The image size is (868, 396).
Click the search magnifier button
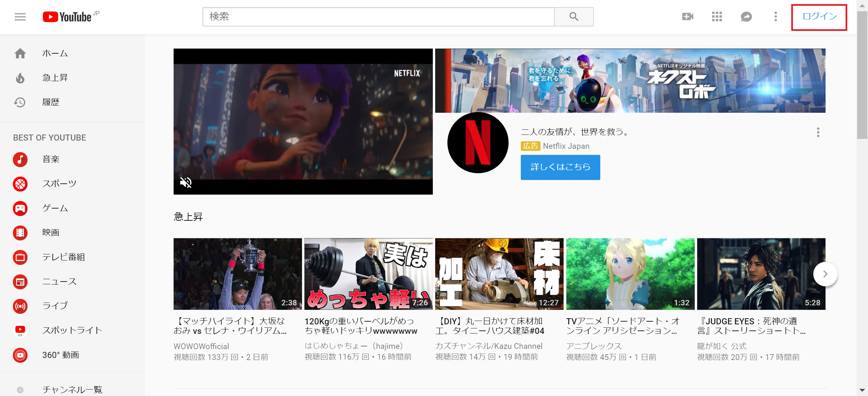coord(573,17)
